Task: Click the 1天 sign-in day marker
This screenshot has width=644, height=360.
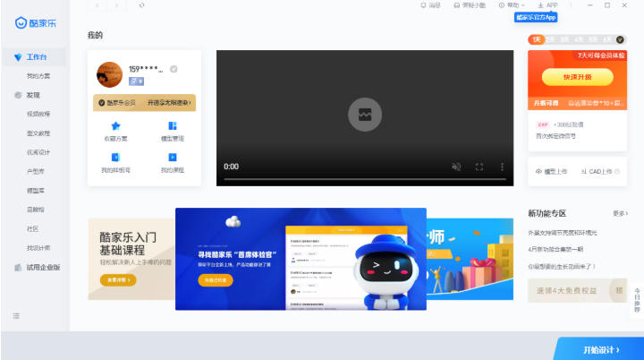Action: click(537, 39)
